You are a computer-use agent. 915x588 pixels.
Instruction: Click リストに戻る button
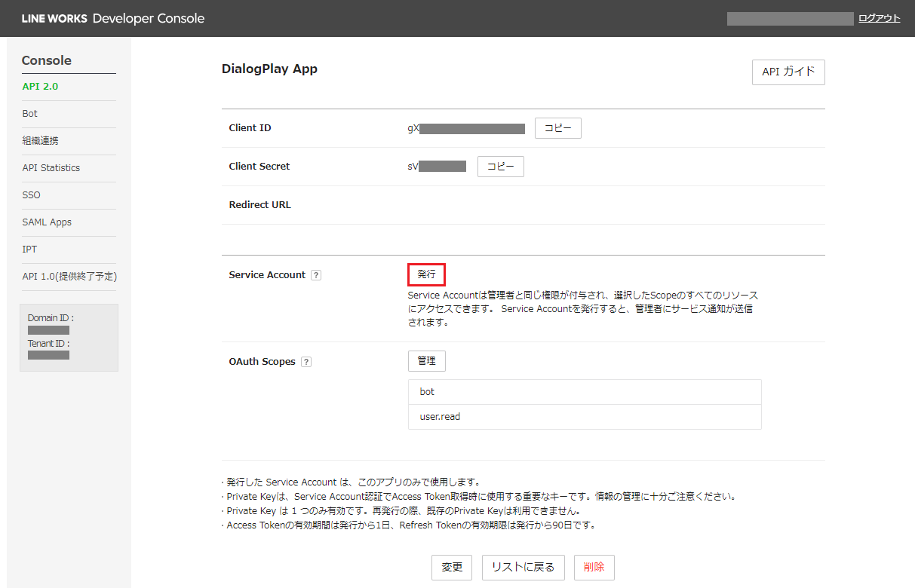tap(524, 568)
